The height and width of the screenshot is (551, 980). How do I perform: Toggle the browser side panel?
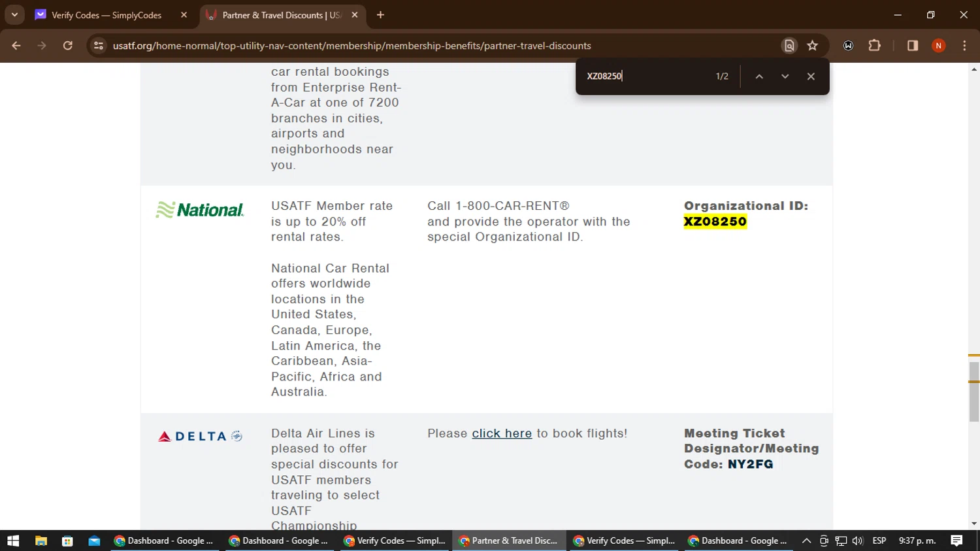click(913, 46)
